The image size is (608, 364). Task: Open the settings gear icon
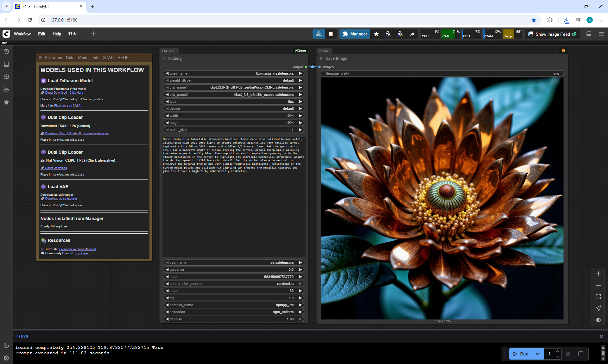[x=6, y=358]
